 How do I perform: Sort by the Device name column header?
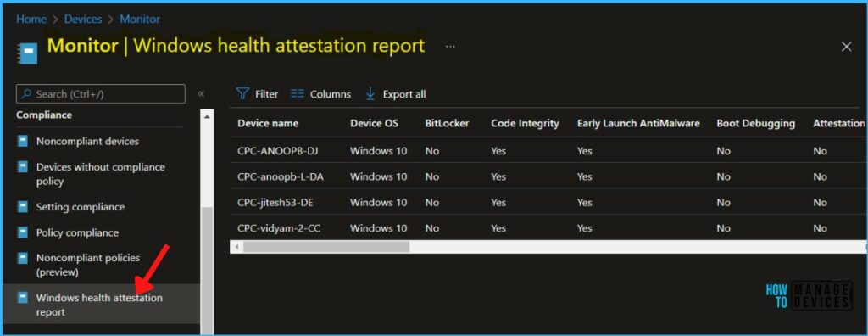[268, 123]
